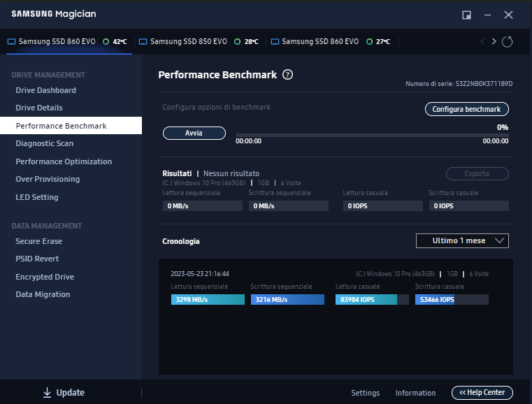Open Secure Erase page
532x404 pixels.
(38, 241)
